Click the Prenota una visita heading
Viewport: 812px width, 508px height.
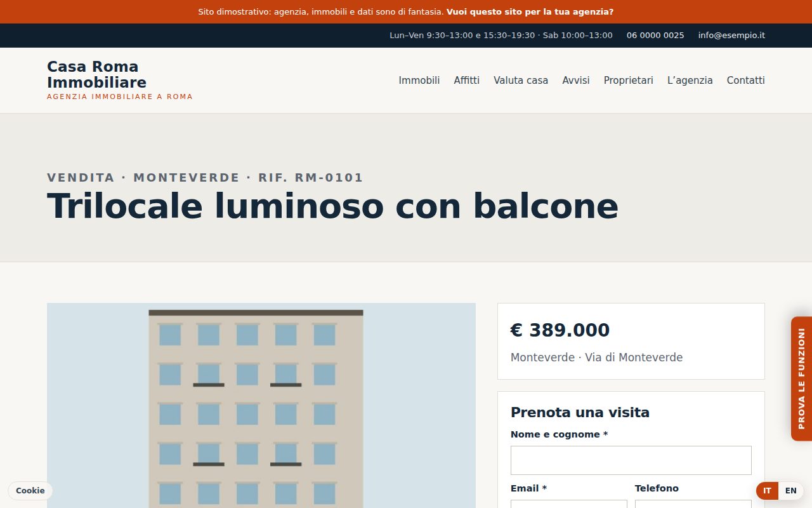[580, 413]
